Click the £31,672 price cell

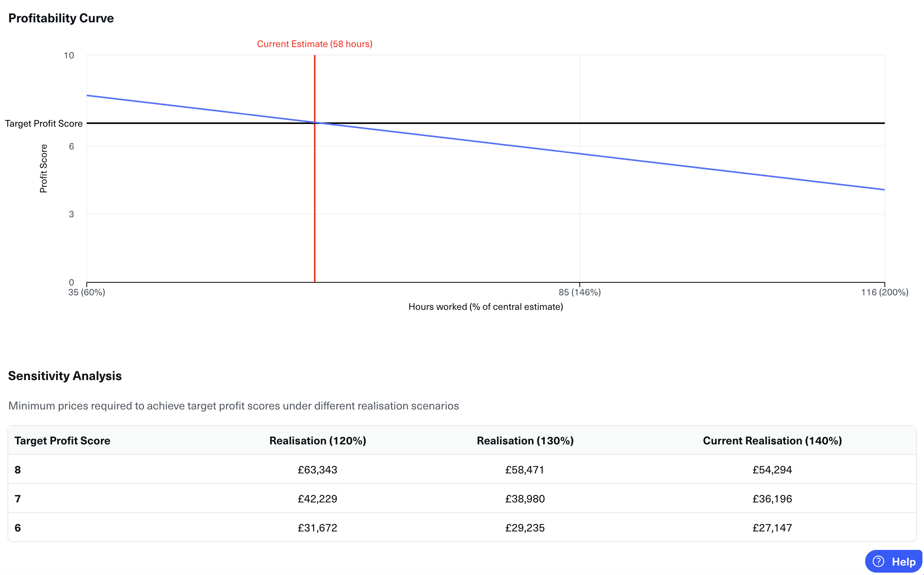(317, 528)
